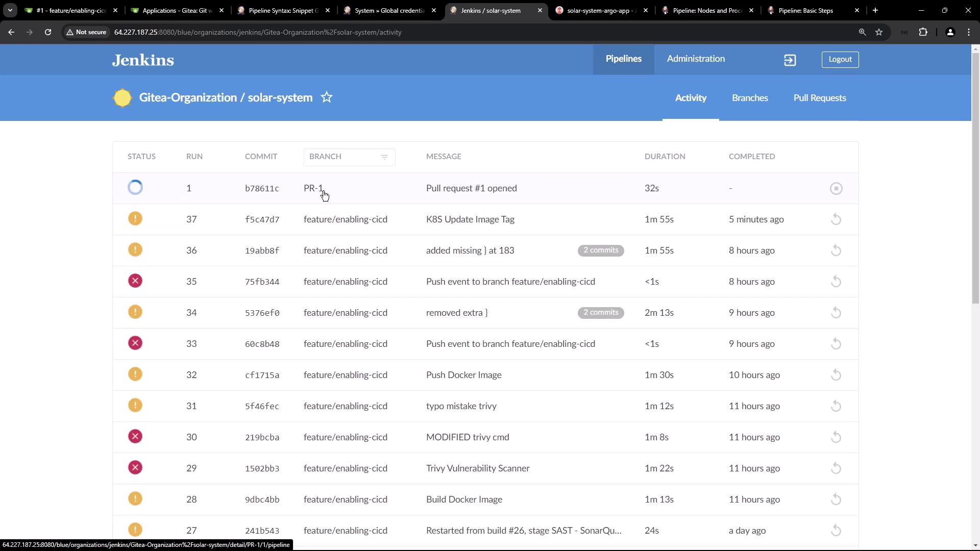Click the unstable status icon of run 32
This screenshot has height=551, width=980.
tap(135, 374)
